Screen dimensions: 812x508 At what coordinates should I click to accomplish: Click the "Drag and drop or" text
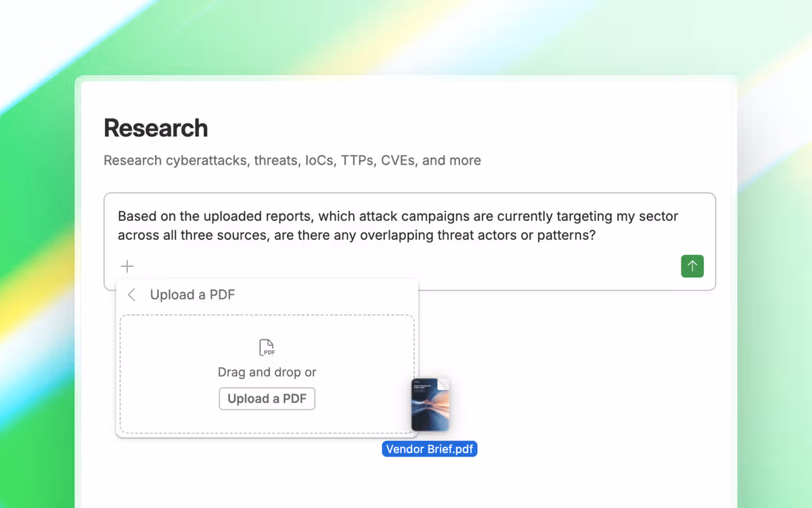pyautogui.click(x=267, y=372)
